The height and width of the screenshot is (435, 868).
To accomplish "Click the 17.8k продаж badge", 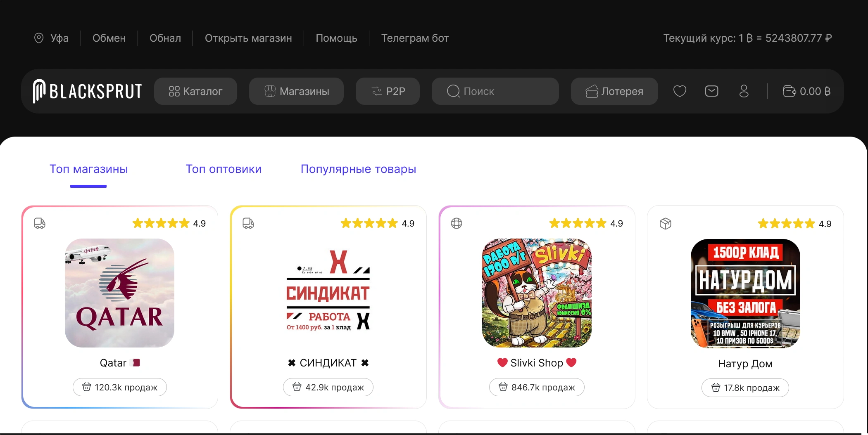I will point(745,388).
